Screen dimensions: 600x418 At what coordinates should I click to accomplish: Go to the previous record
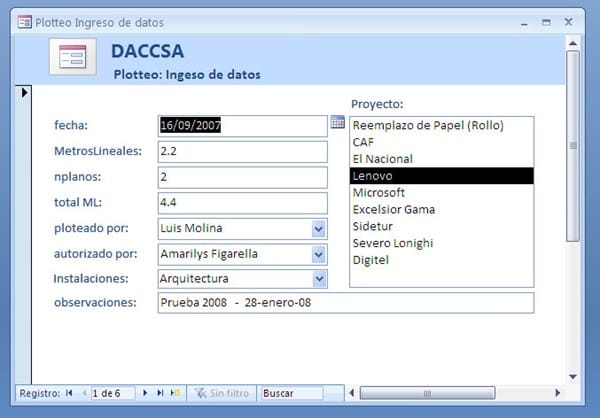tap(84, 393)
